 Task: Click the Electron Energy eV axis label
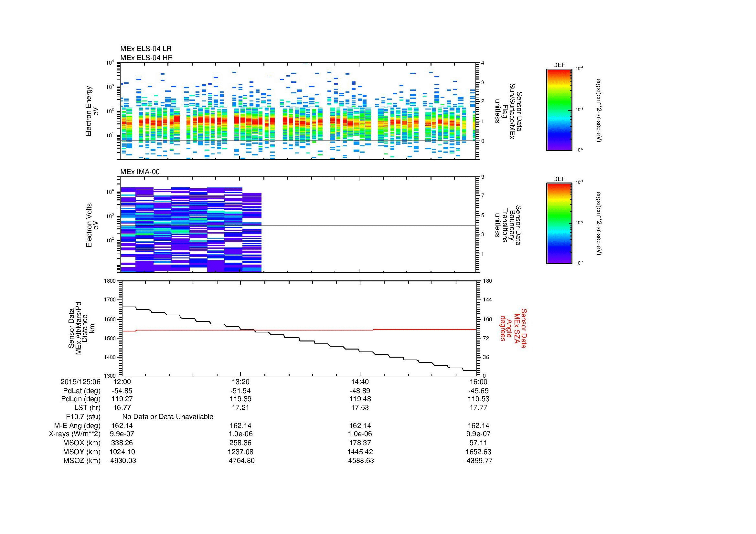pos(92,111)
